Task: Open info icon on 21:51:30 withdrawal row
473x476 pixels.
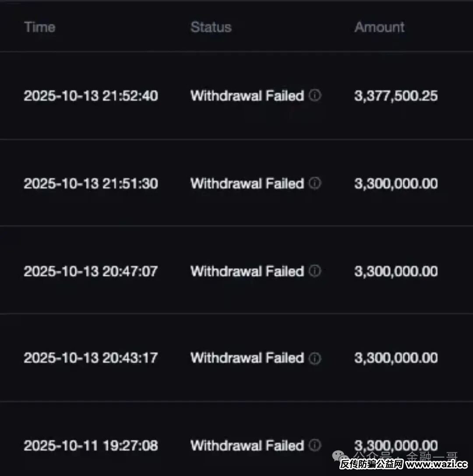Action: (315, 183)
